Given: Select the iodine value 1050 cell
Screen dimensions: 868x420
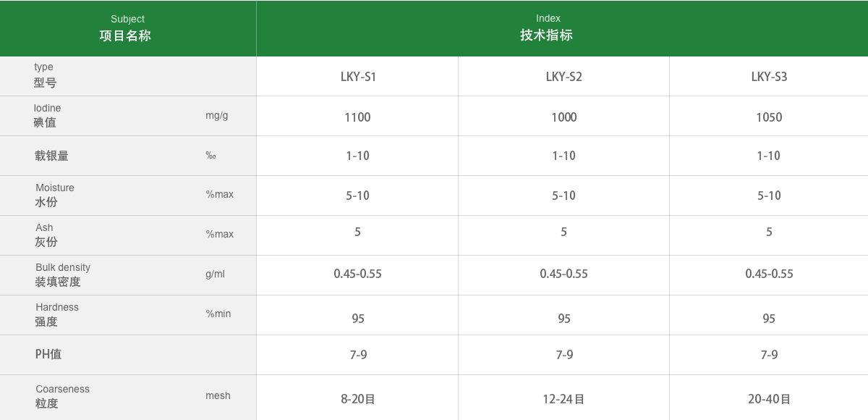Looking at the screenshot, I should pos(769,117).
